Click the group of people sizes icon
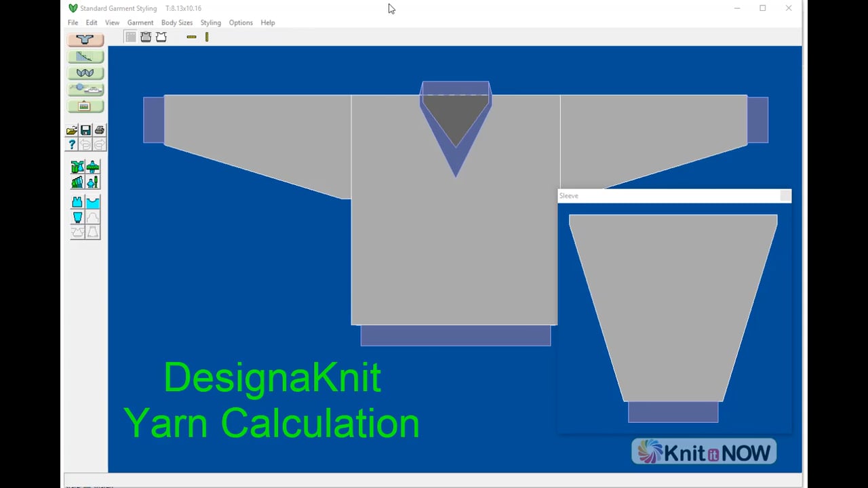The image size is (868, 488). [x=77, y=182]
